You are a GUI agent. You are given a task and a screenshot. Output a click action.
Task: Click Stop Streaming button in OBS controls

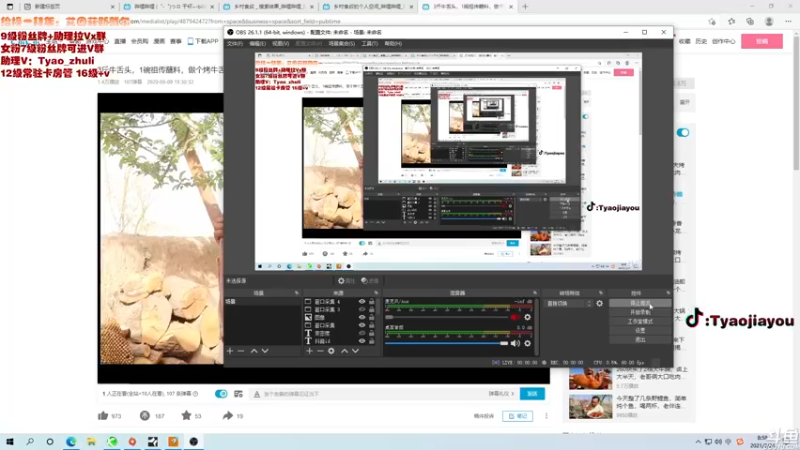tap(640, 303)
